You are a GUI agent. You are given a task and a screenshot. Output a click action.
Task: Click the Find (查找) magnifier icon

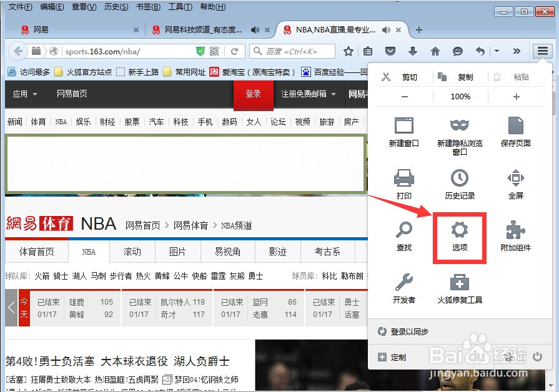tap(404, 237)
